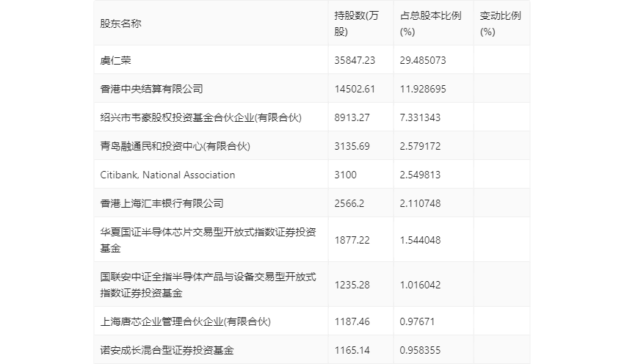This screenshot has height=364, width=624.
Task: Select shareholder 诺安成长混合型证券投资基金
Action: (167, 350)
